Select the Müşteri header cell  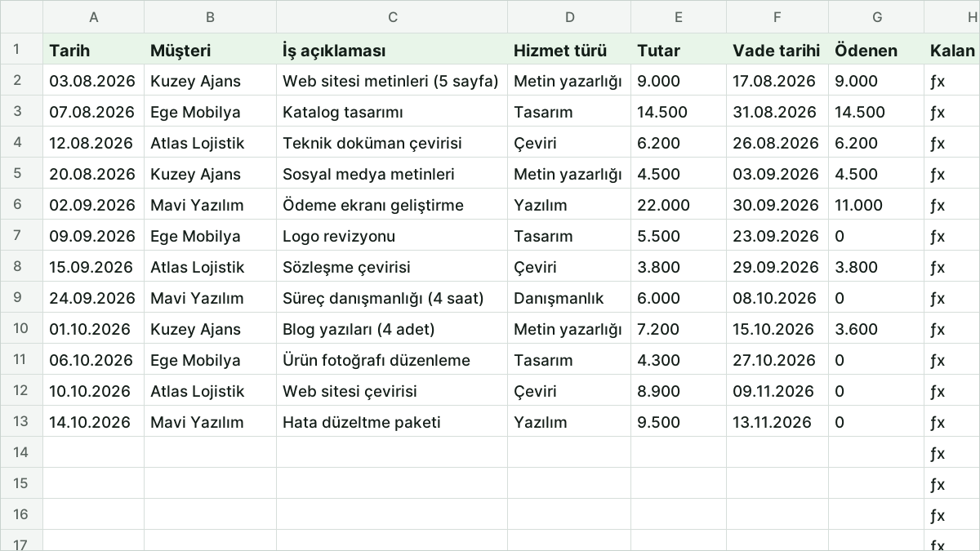coord(211,50)
